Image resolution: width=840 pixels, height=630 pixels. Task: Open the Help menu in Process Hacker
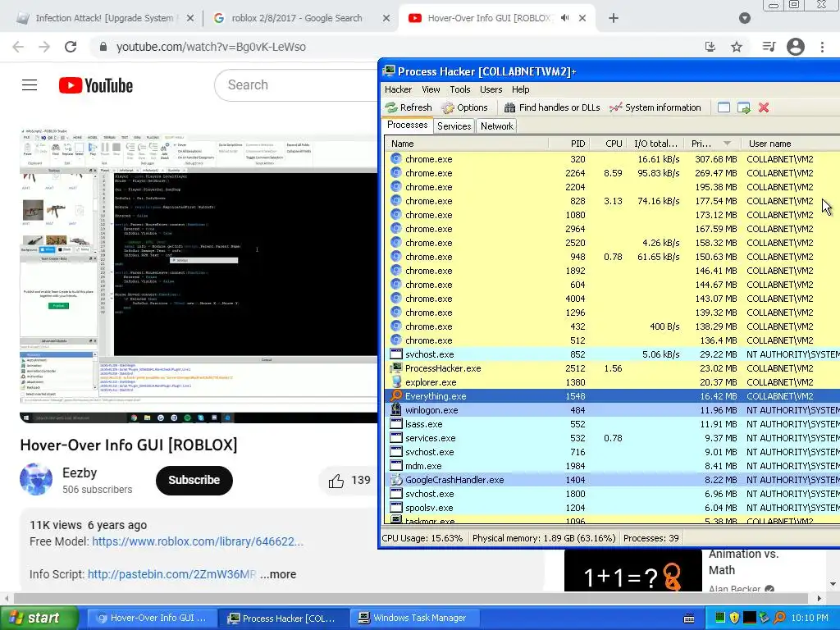point(520,89)
